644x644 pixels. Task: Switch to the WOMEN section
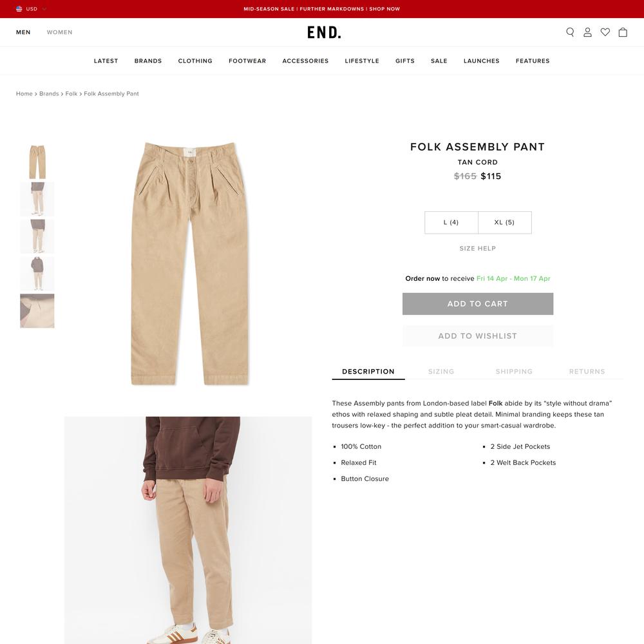pos(59,32)
